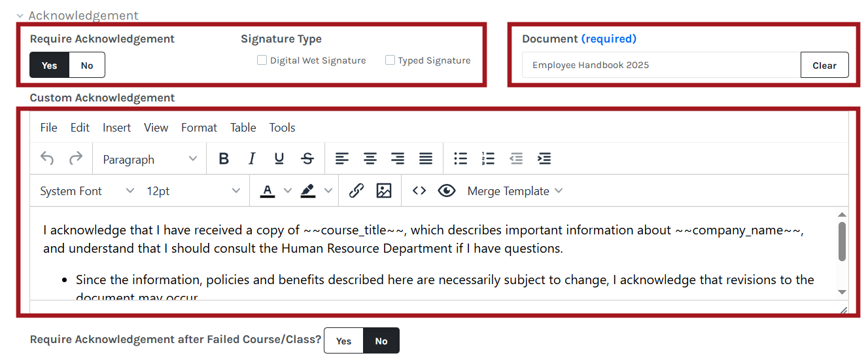
Task: Align text to the right
Action: click(398, 158)
